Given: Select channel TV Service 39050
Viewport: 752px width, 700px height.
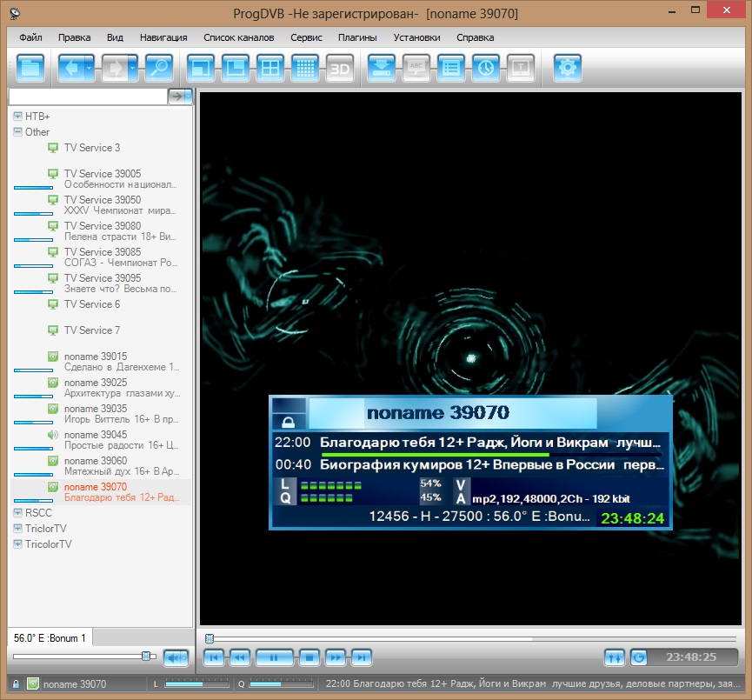Looking at the screenshot, I should click(103, 200).
